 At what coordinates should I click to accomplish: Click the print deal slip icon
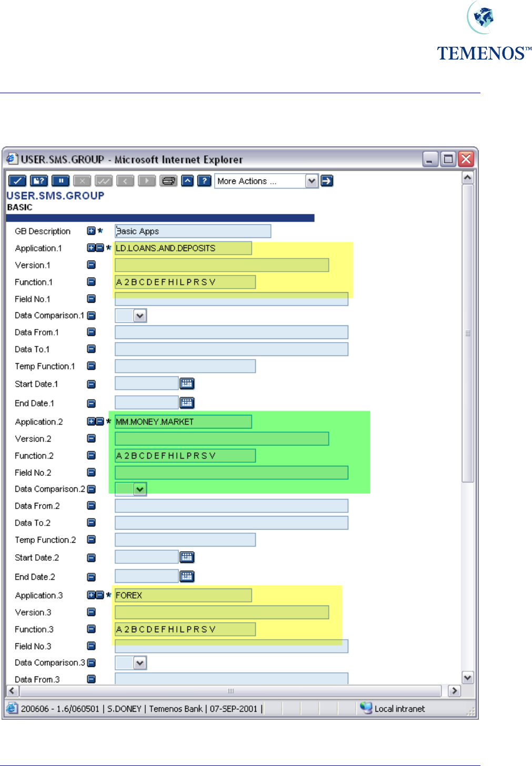coord(168,181)
